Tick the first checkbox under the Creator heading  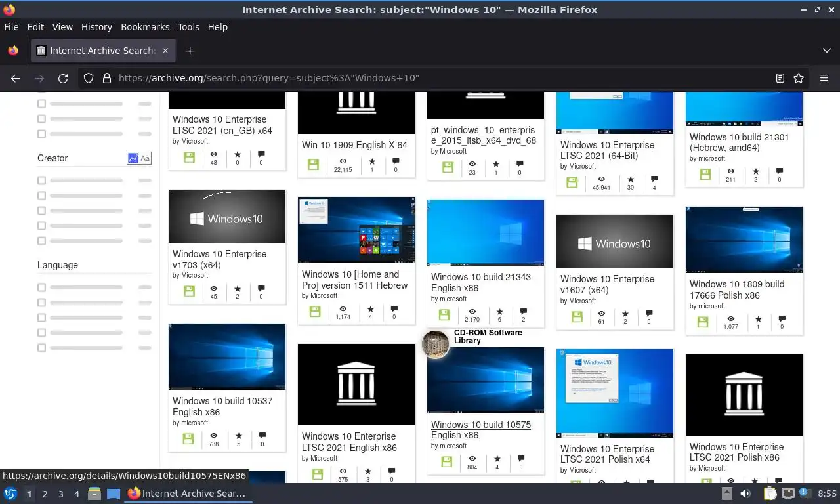point(41,180)
